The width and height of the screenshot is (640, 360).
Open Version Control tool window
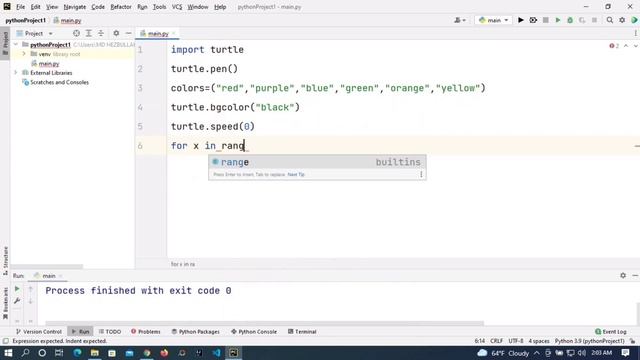(39, 331)
